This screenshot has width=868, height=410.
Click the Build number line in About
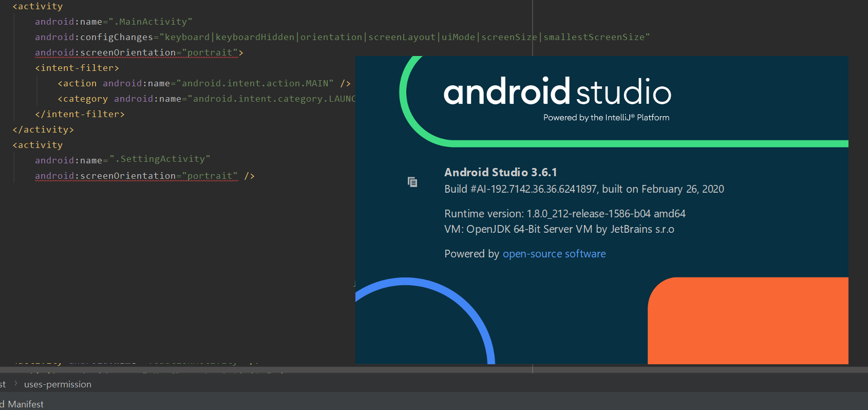584,189
